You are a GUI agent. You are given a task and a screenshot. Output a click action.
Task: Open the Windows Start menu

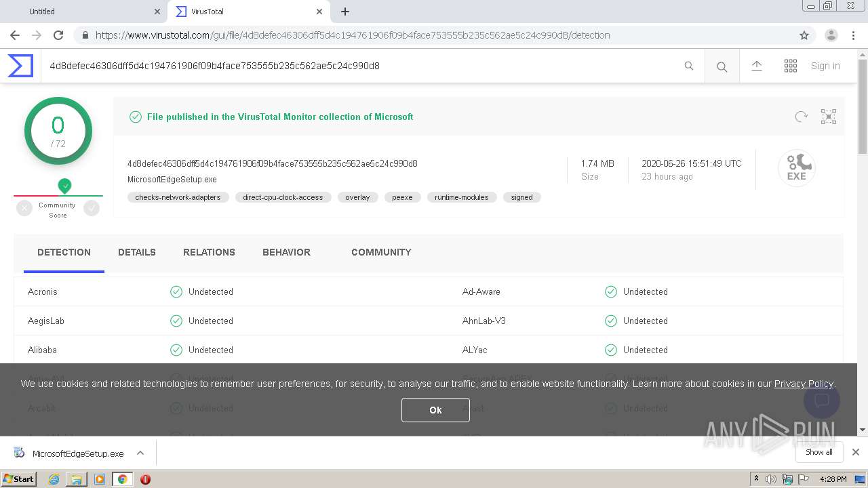(19, 479)
